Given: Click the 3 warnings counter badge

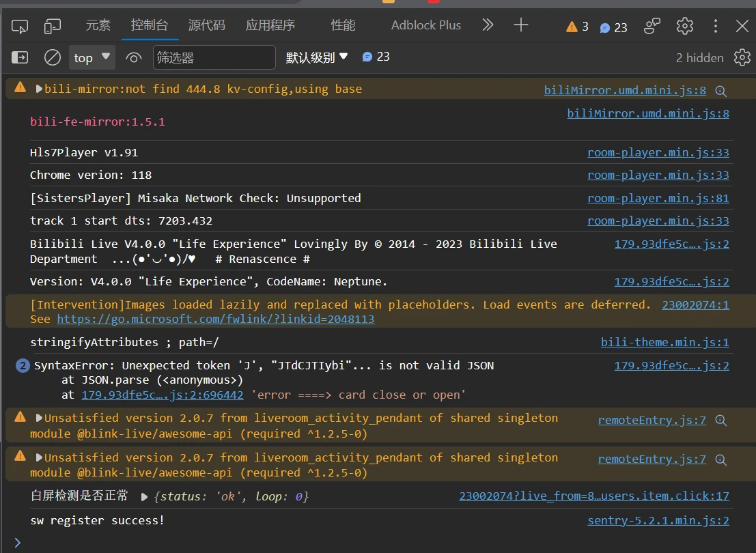Looking at the screenshot, I should [x=577, y=27].
